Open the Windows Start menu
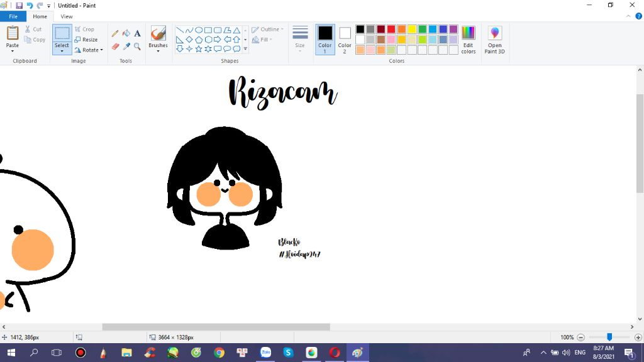The height and width of the screenshot is (362, 644). (11, 353)
